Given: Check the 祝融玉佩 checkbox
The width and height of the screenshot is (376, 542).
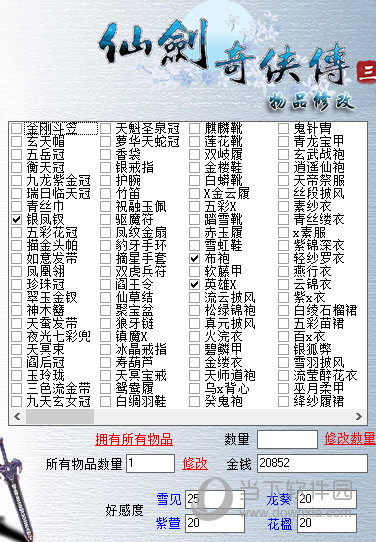Looking at the screenshot, I should point(105,206).
